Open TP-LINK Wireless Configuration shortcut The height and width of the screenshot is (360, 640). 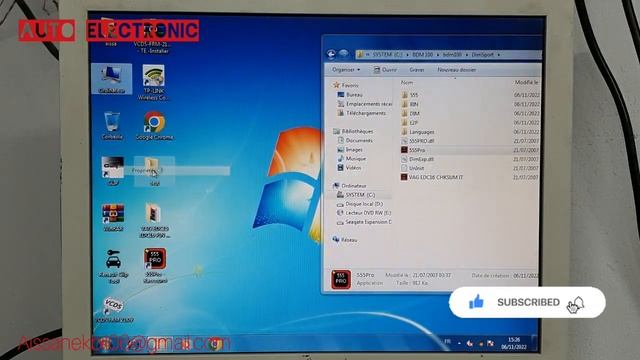(153, 82)
